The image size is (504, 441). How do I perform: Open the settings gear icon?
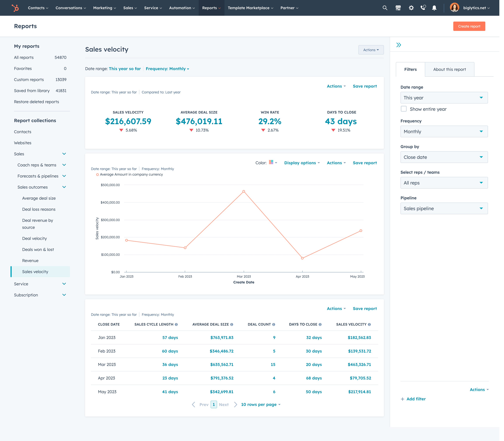(411, 8)
